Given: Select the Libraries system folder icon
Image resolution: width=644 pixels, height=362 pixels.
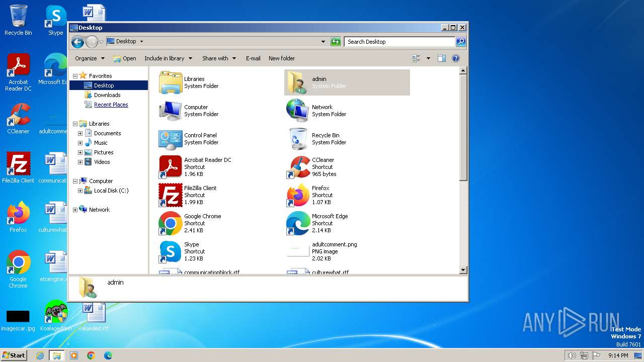Looking at the screenshot, I should pyautogui.click(x=171, y=82).
